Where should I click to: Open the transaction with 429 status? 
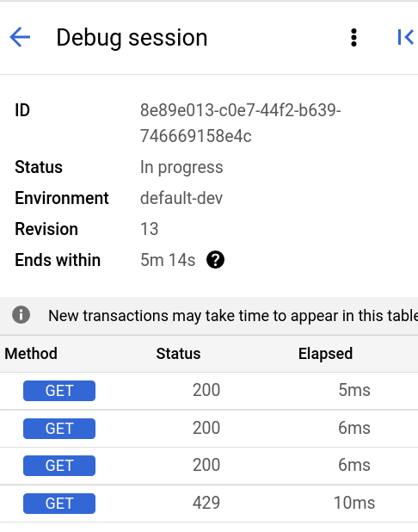coord(209,503)
